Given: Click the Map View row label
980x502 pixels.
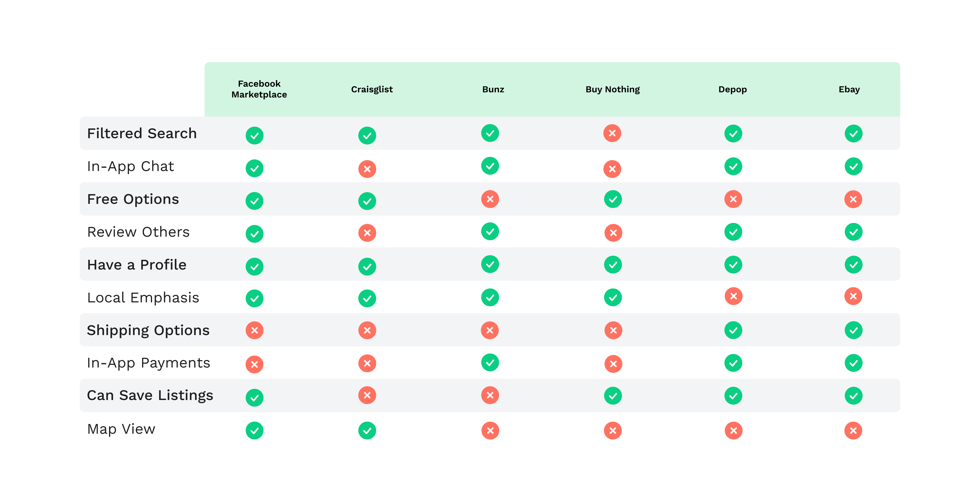Looking at the screenshot, I should 121,429.
